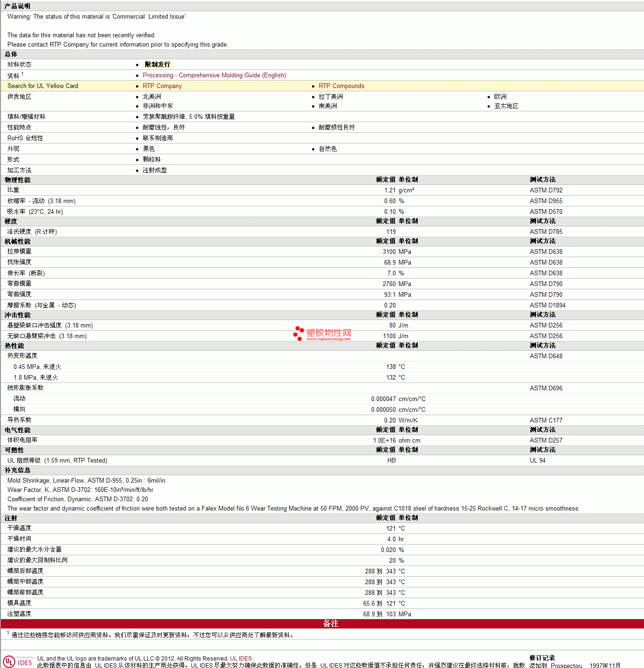644x668 pixels.
Task: Click the Mold Shrinkage supplementary info line
Action: coord(87,481)
